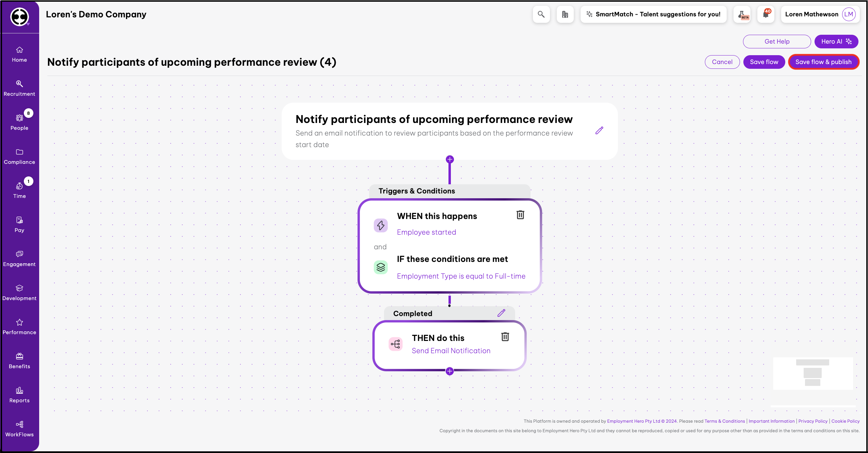This screenshot has height=453, width=868.
Task: Add a step below the title card
Action: click(450, 159)
